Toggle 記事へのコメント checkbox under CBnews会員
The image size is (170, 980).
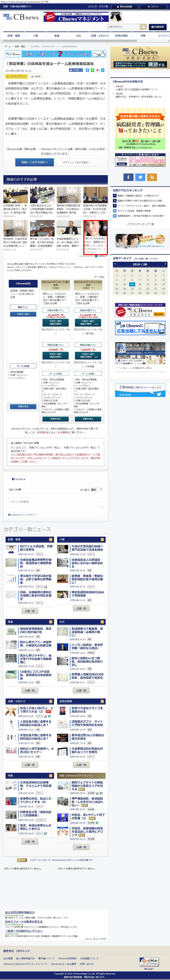(x=10, y=375)
